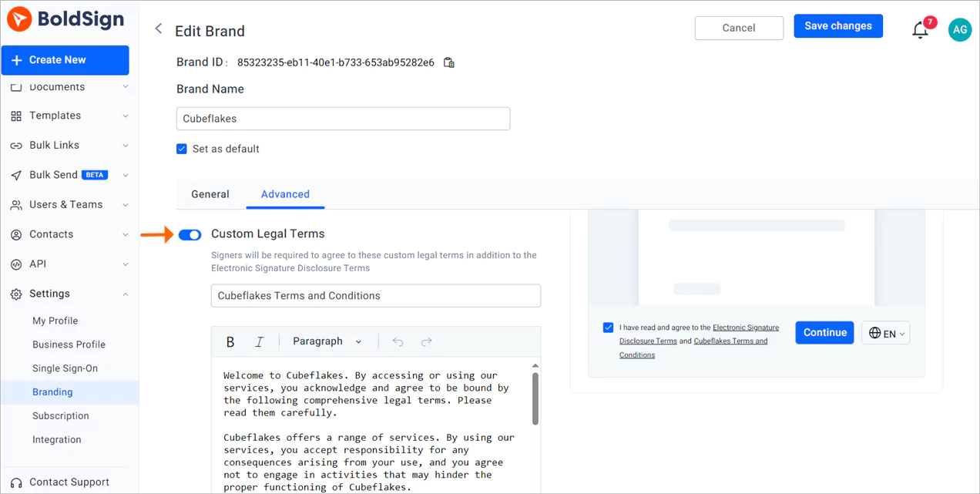Undo the last editor change

(398, 341)
